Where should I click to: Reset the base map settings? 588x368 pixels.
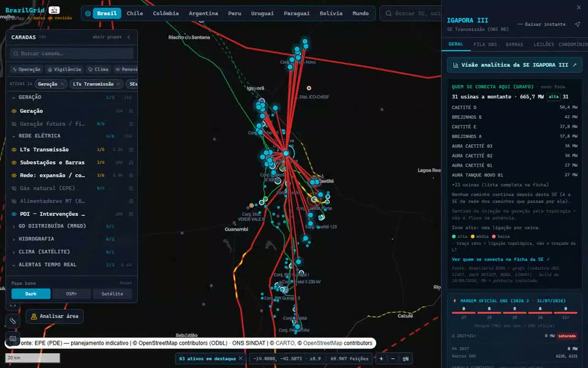pyautogui.click(x=126, y=283)
